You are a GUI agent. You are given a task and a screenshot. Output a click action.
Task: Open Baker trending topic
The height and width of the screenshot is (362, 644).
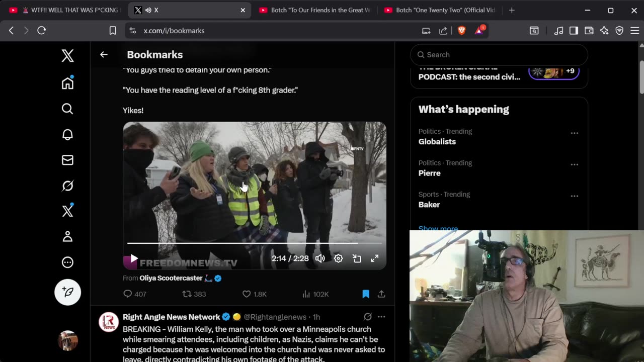tap(429, 205)
